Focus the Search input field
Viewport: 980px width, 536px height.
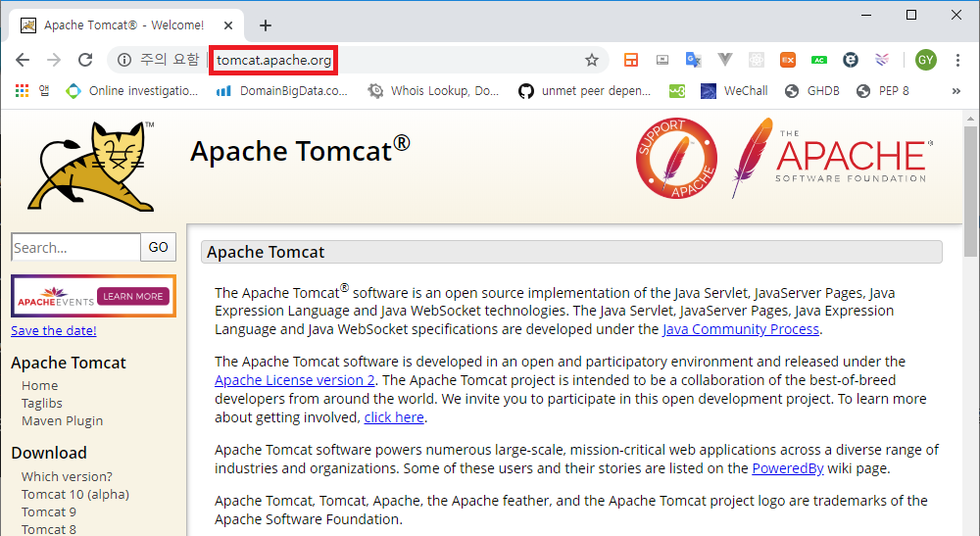(75, 247)
